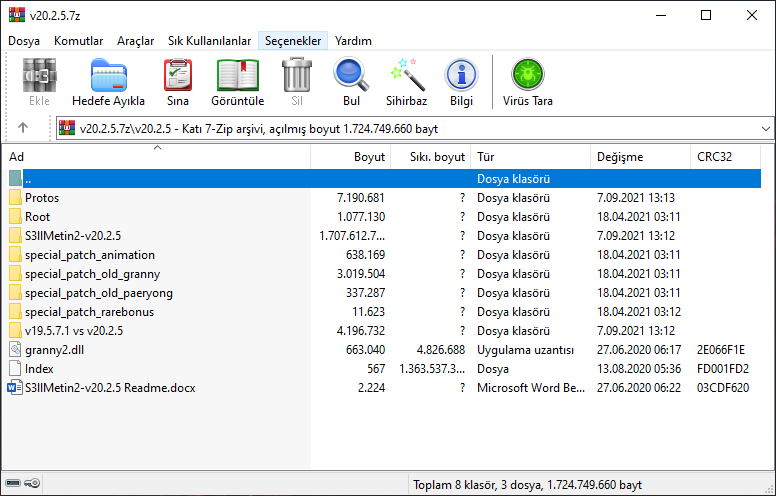Open the Seçenekler menu
Viewport: 776px width, 496px height.
[x=293, y=41]
